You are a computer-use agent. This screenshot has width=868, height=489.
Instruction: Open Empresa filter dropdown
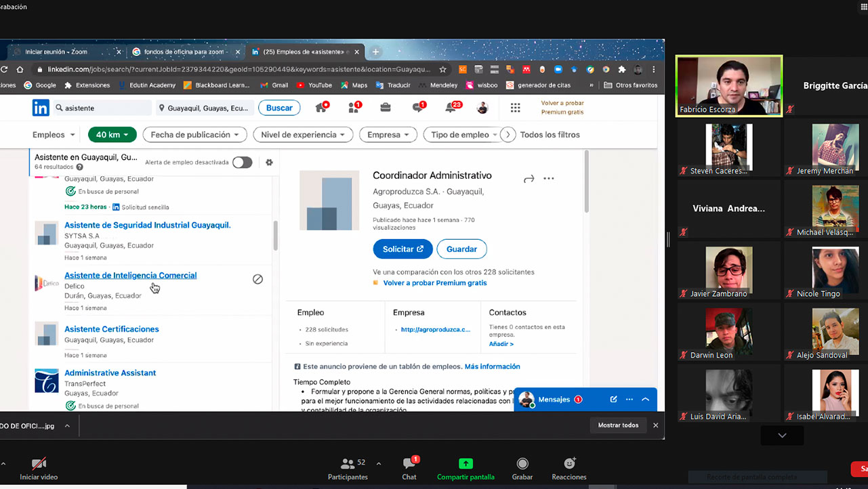point(388,135)
